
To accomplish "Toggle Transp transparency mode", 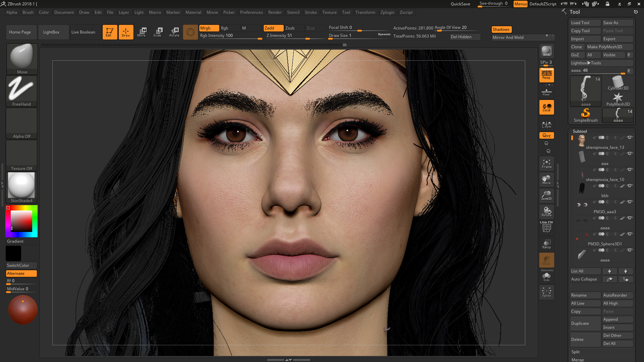I will 546,244.
